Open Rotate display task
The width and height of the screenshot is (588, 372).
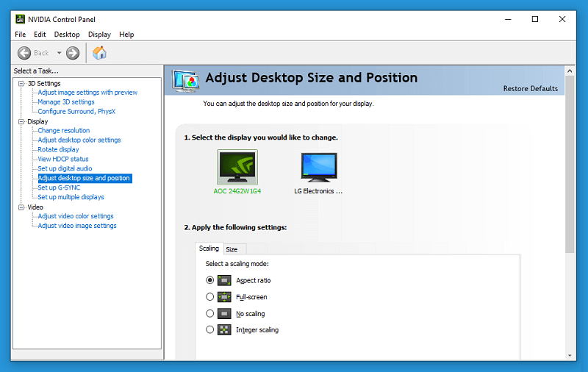pyautogui.click(x=58, y=149)
